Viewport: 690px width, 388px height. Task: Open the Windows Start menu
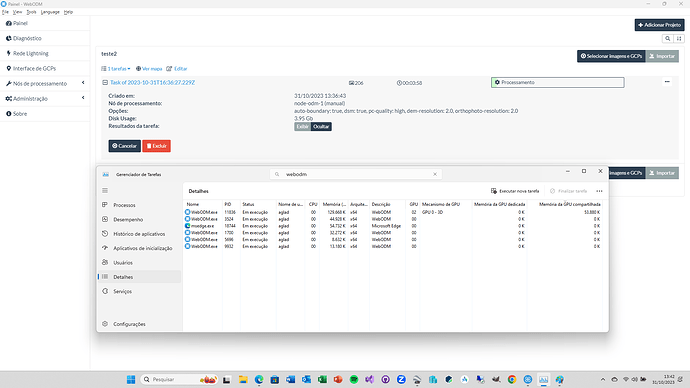click(131, 380)
